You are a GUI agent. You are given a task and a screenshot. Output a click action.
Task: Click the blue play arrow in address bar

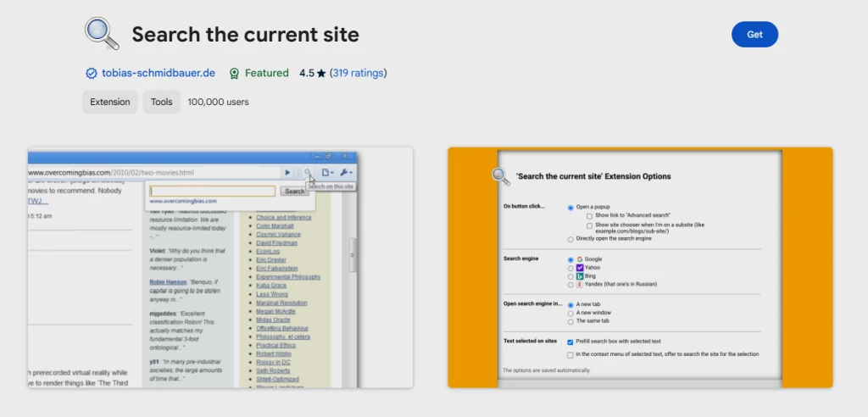point(287,172)
